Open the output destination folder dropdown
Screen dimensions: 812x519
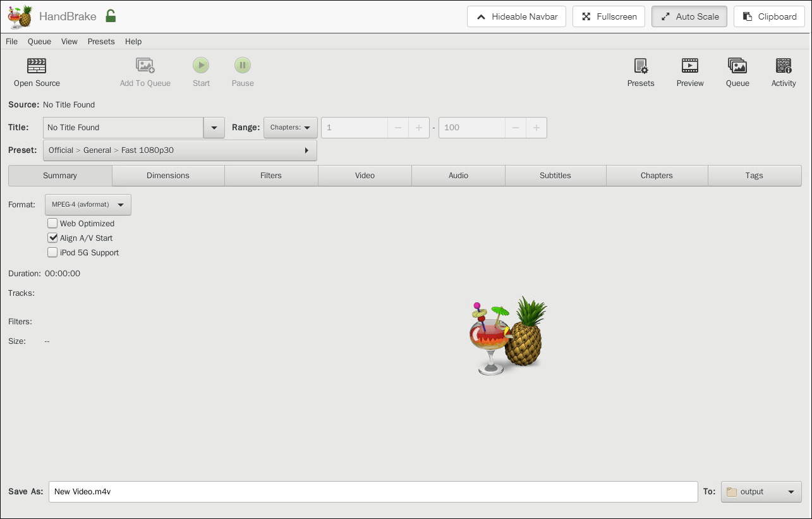[761, 492]
